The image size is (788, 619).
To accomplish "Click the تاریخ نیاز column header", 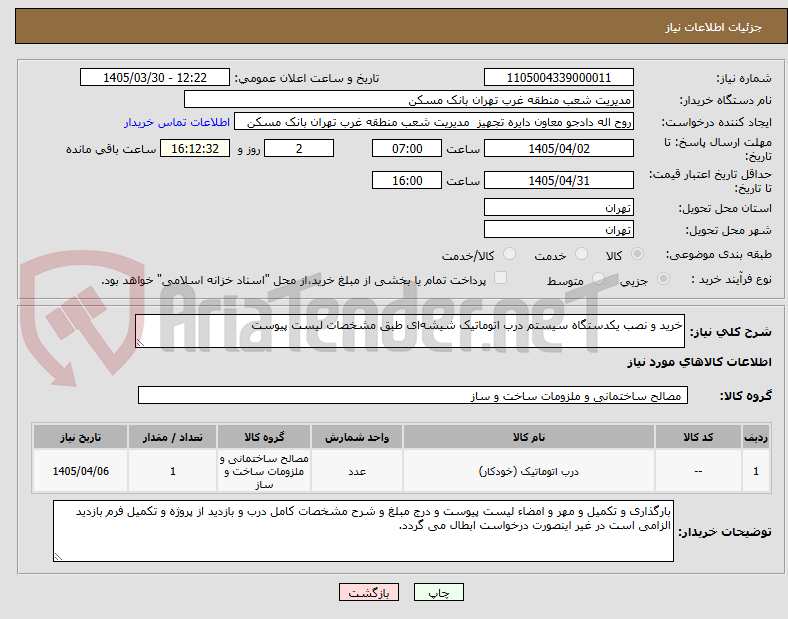I will [x=80, y=437].
